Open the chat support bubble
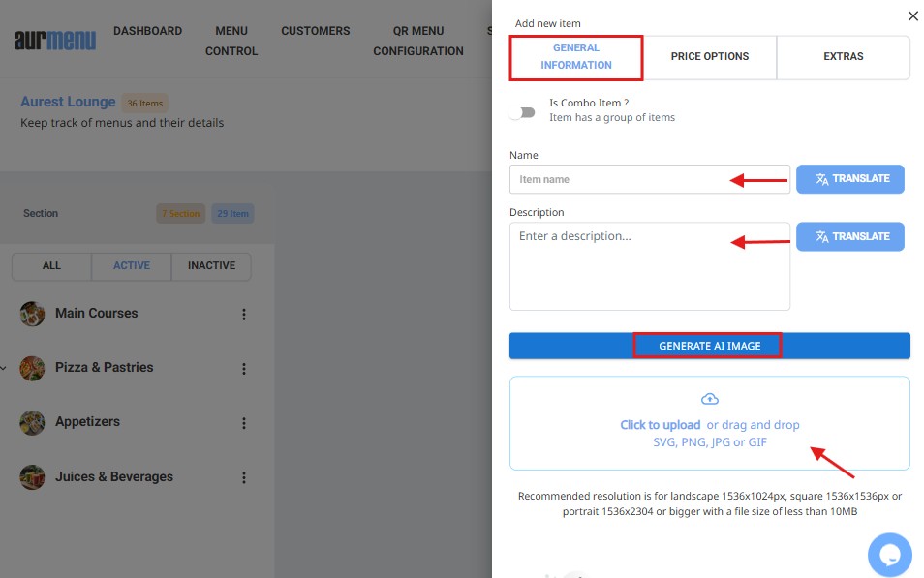 click(889, 555)
